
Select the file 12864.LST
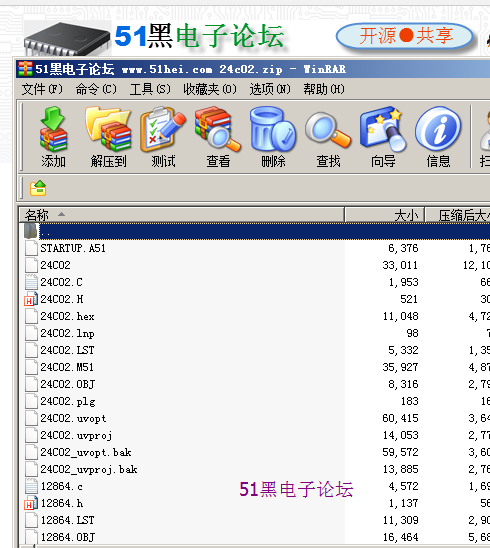pos(67,520)
